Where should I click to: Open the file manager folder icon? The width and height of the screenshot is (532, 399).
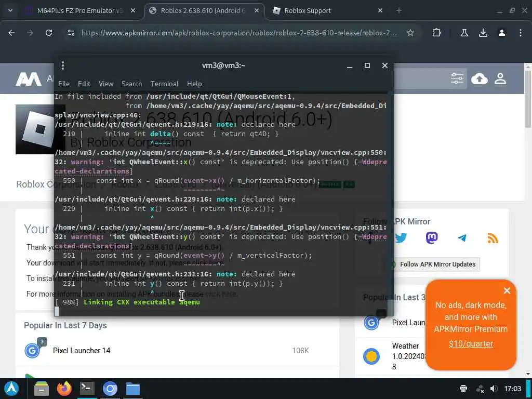point(133,389)
